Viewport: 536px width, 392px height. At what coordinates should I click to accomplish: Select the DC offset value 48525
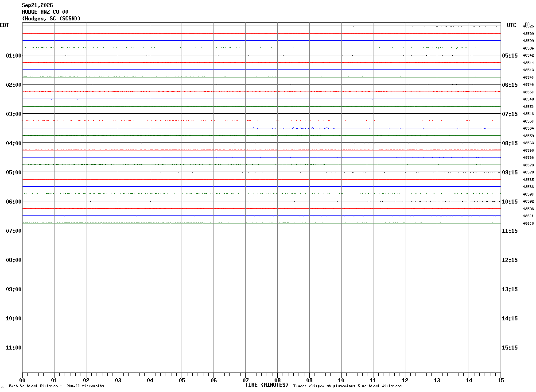click(528, 26)
